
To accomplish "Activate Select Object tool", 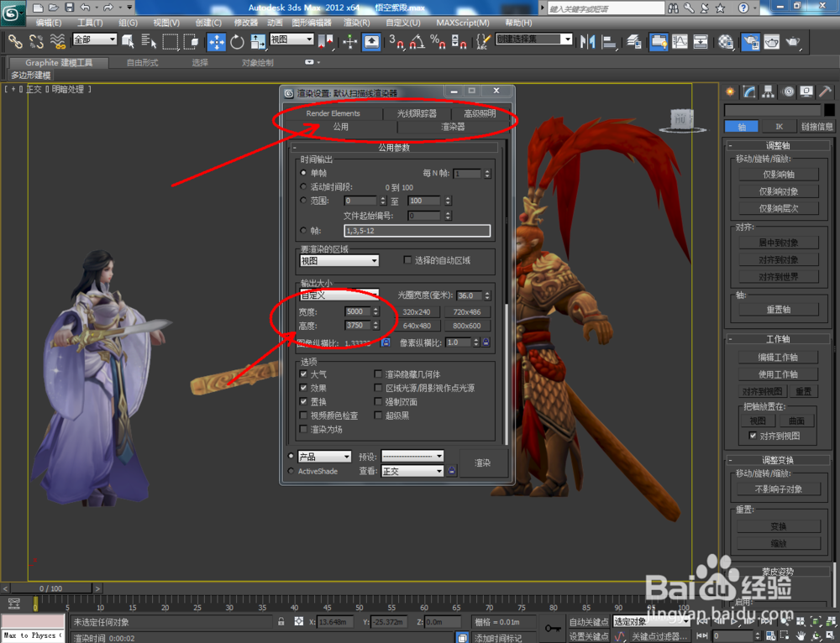I will click(129, 40).
